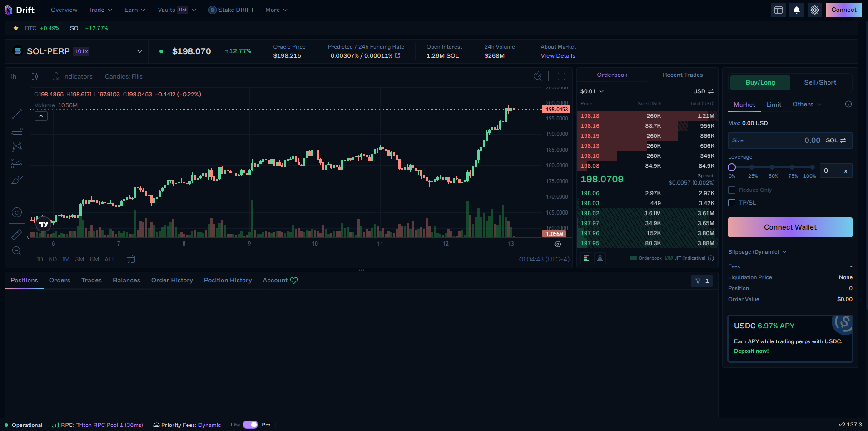The width and height of the screenshot is (868, 431).
Task: Switch orderbook to depth chart view
Action: click(x=600, y=258)
